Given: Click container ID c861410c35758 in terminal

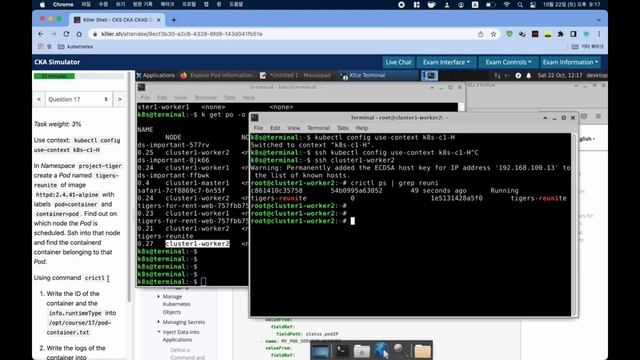Looking at the screenshot, I should point(277,191).
